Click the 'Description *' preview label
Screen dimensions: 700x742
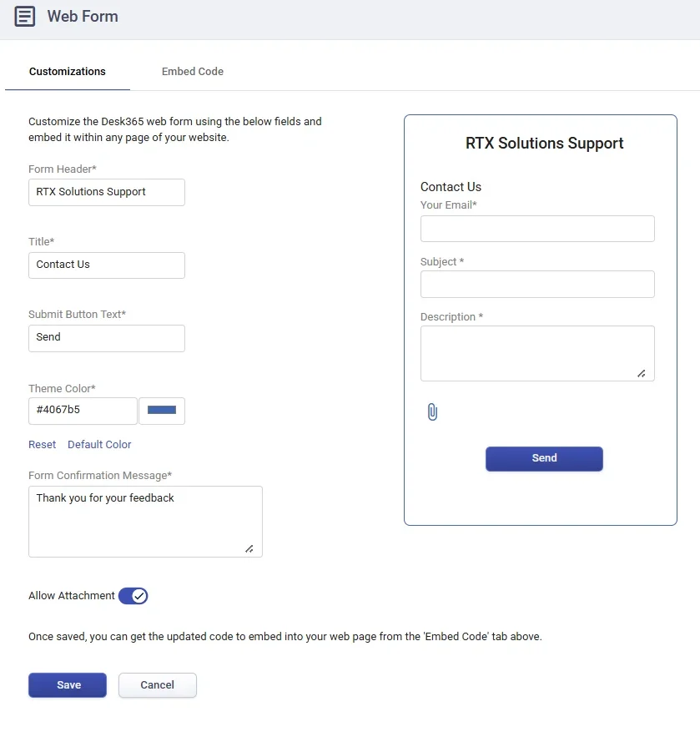point(451,316)
